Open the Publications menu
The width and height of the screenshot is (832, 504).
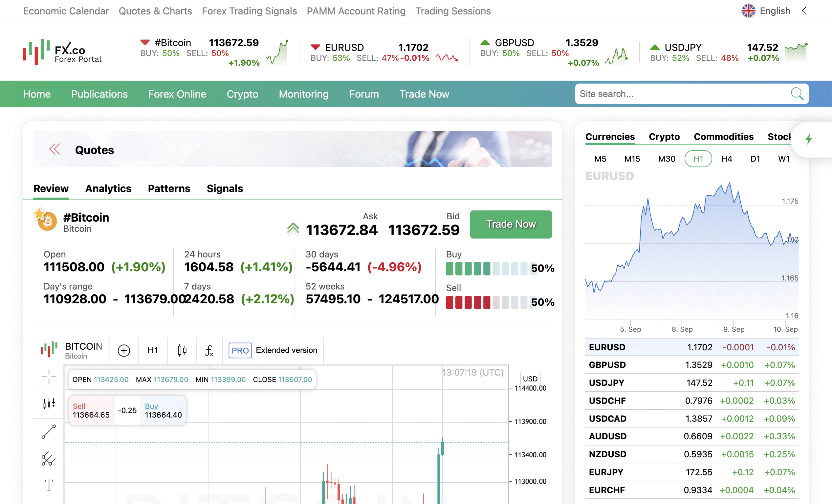point(99,94)
